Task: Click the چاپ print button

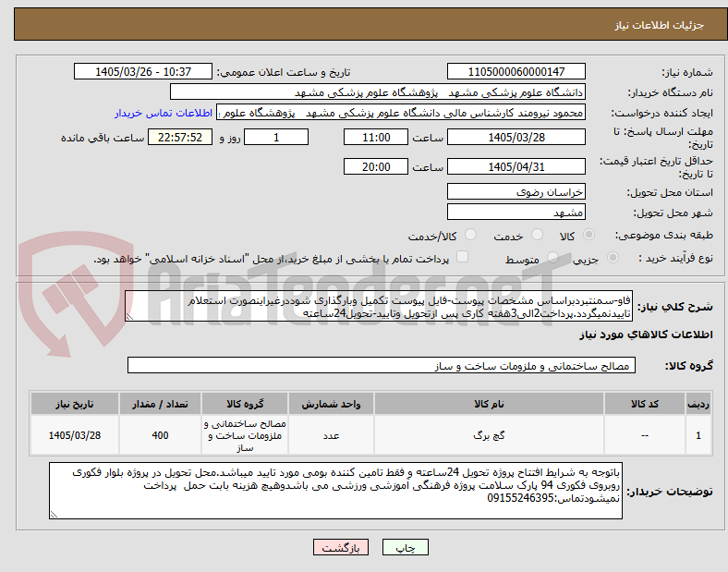Action: [x=406, y=548]
